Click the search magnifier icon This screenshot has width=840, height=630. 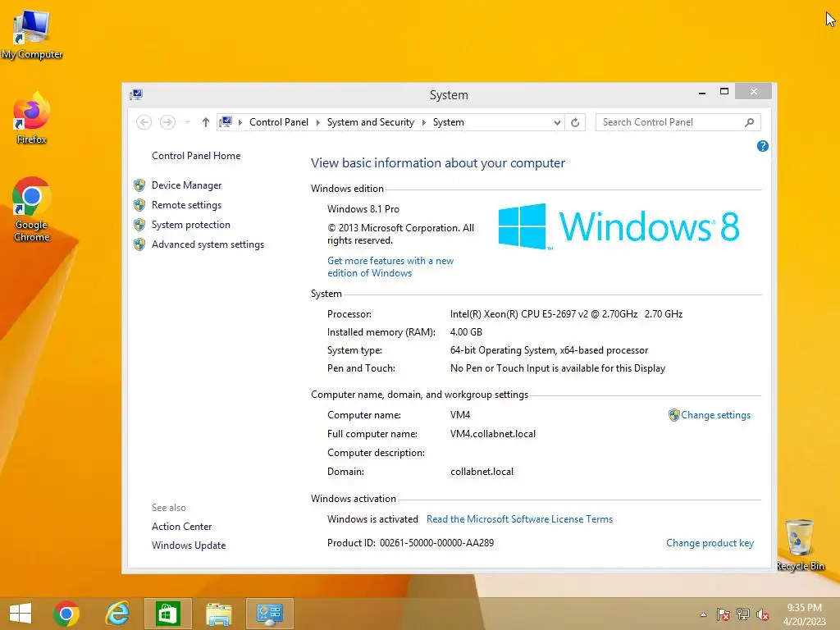(x=750, y=123)
